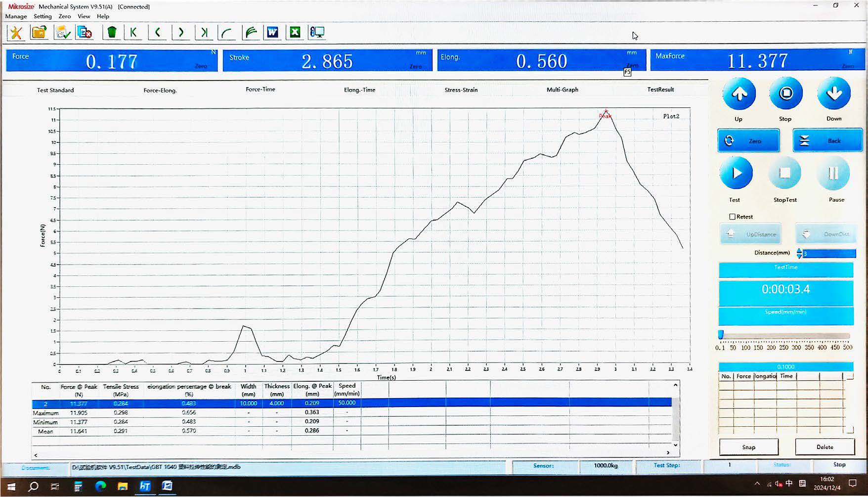Click the green trash delete icon
Image resolution: width=868 pixels, height=497 pixels.
111,32
